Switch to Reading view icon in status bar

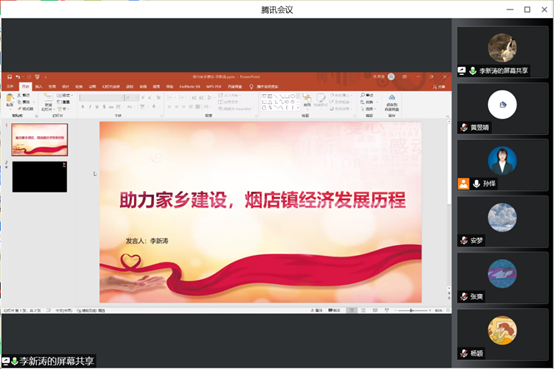(x=375, y=310)
